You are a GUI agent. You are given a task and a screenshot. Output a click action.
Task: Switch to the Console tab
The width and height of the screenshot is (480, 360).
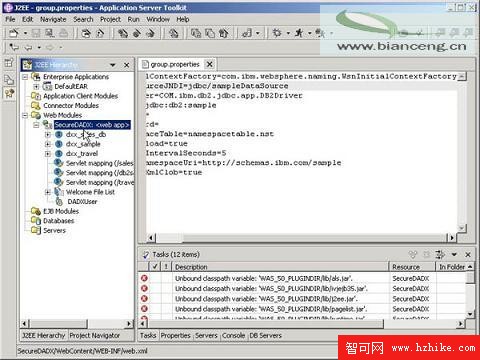pos(233,335)
